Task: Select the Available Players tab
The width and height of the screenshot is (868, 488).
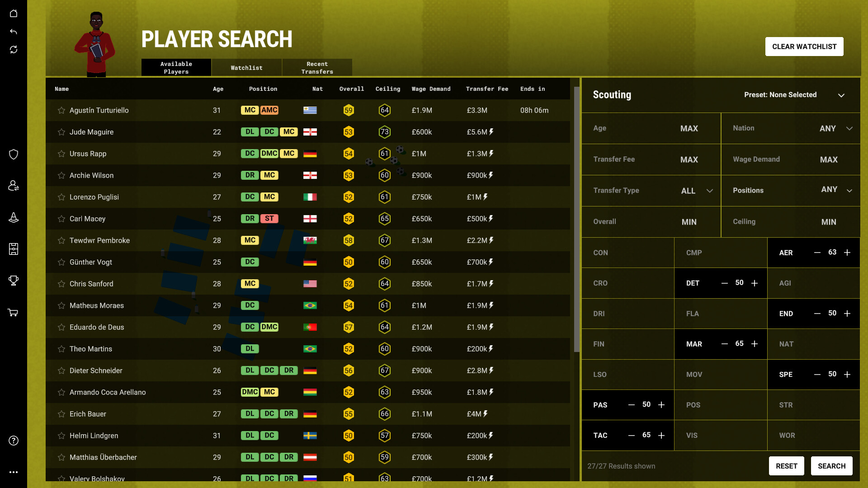Action: (x=176, y=67)
